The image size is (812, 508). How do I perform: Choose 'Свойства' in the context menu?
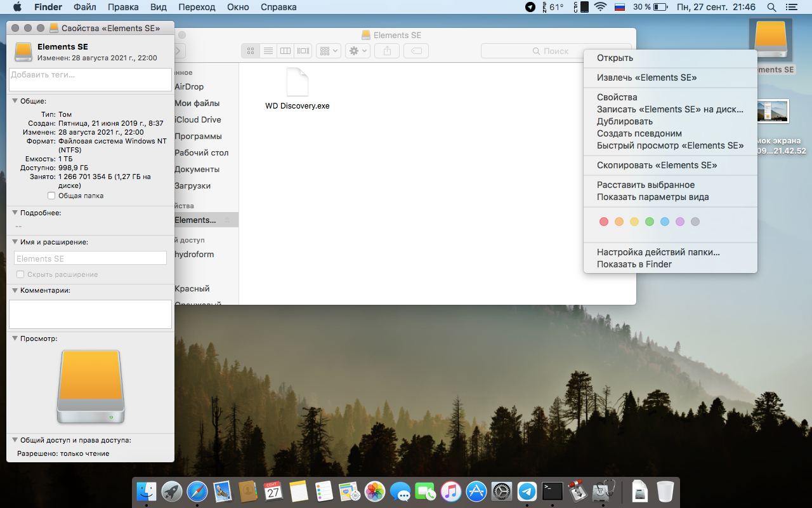tap(670, 97)
